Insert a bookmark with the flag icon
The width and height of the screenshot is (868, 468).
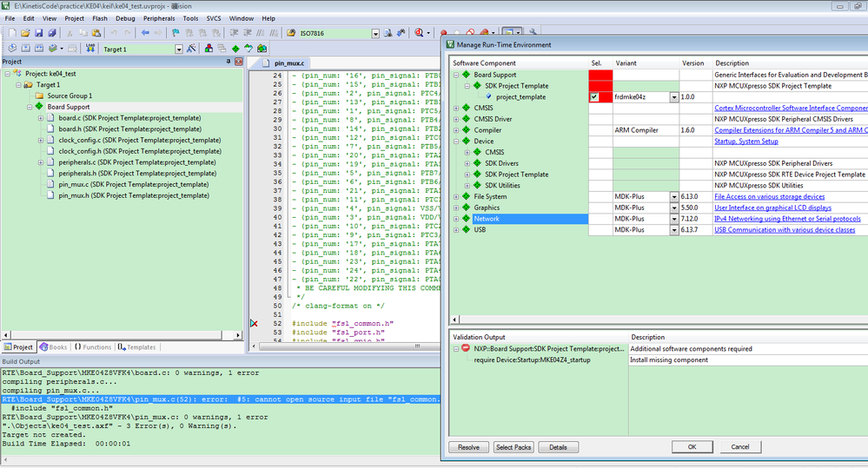pos(176,33)
